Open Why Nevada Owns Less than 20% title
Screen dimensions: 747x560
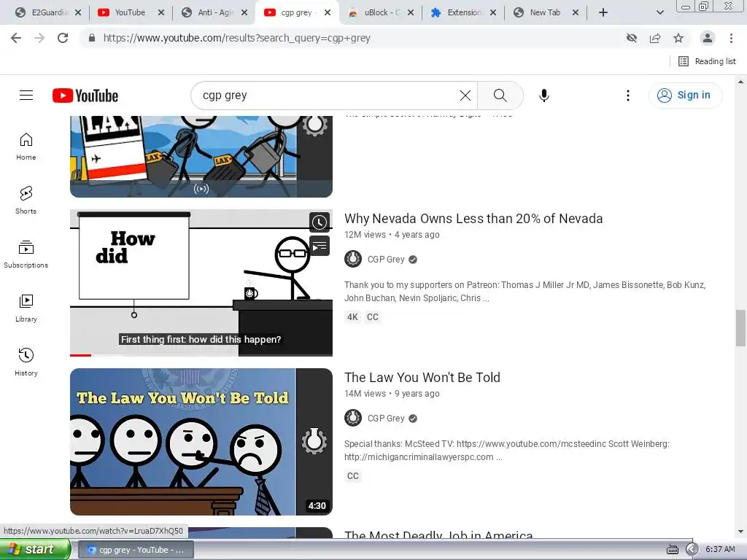point(473,219)
